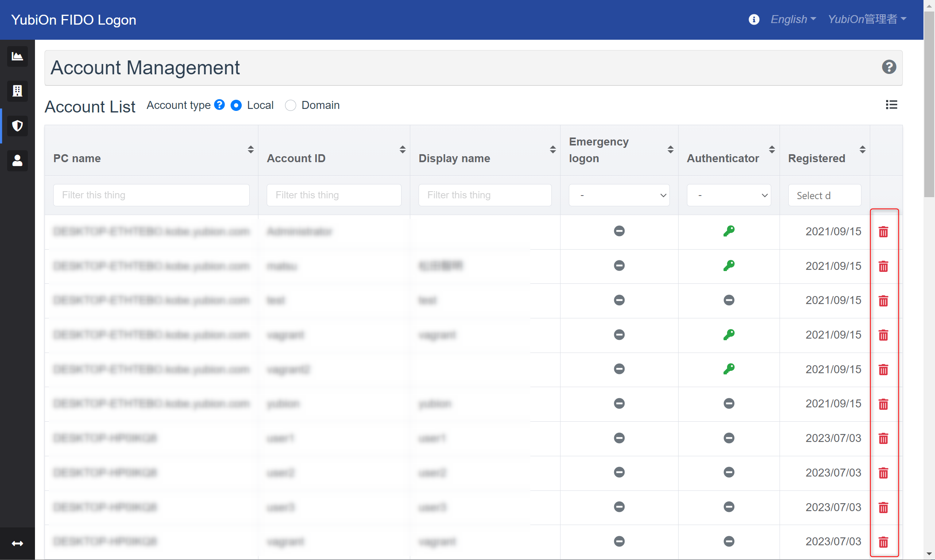Image resolution: width=935 pixels, height=560 pixels.
Task: Click the vertical page scrollbar thumb
Action: (929, 104)
